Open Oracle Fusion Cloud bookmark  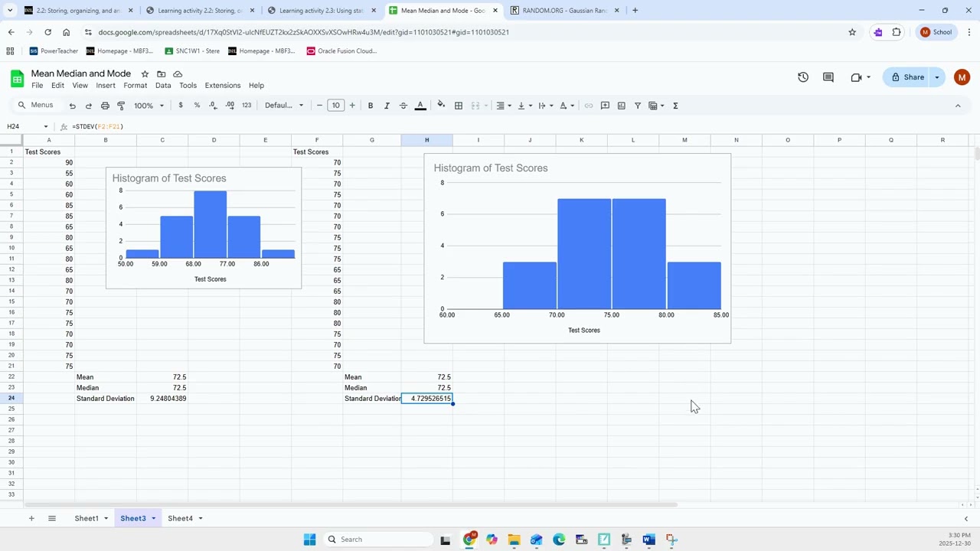[x=341, y=51]
